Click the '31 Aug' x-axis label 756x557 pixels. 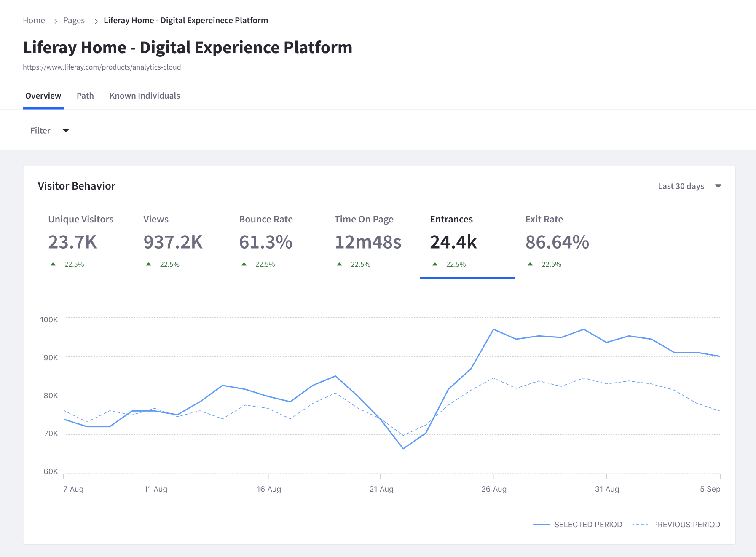(607, 489)
